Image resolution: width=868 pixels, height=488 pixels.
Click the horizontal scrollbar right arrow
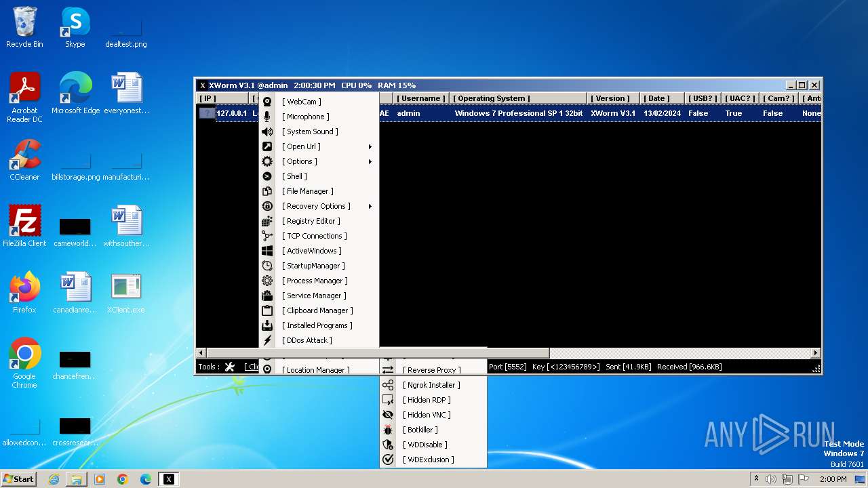816,353
